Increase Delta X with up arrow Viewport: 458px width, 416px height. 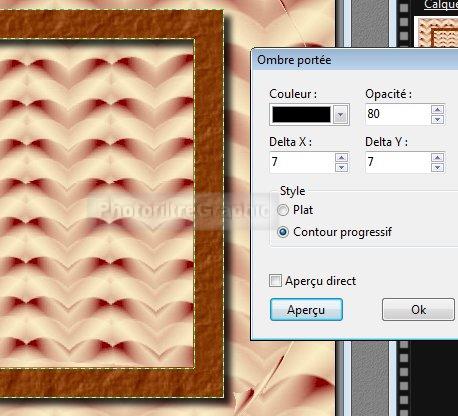341,158
